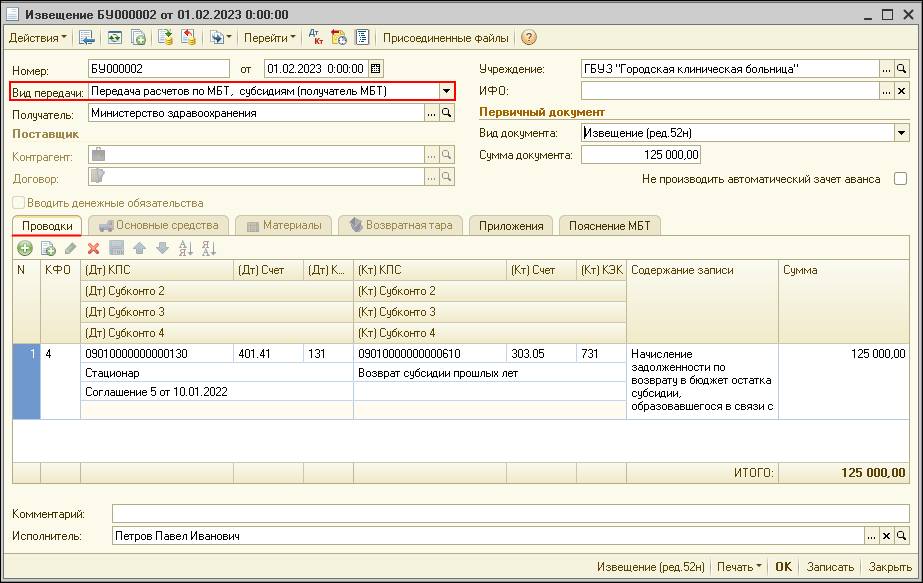
Task: Move the row up with arrow icon
Action: point(140,249)
